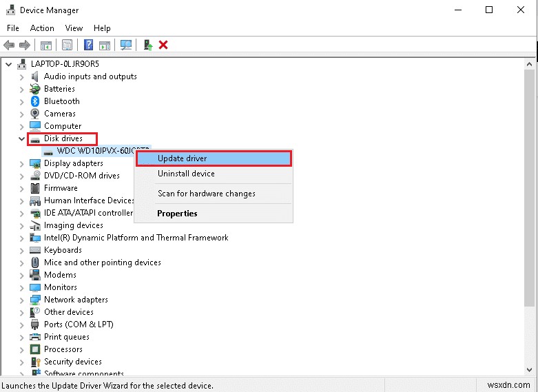The width and height of the screenshot is (538, 392).
Task: Open the View menu
Action: click(x=74, y=28)
